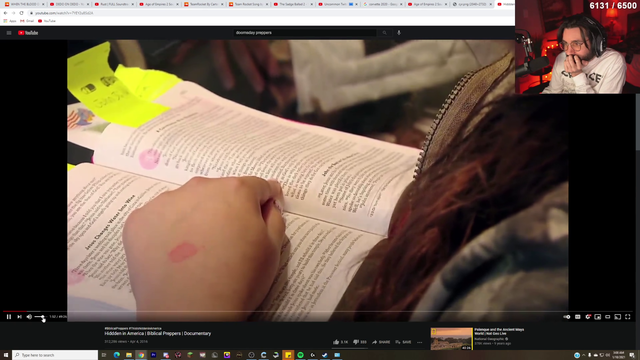Focus the YouTube search box 'doomsday preppers'
Image resolution: width=640 pixels, height=360 pixels.
tap(304, 33)
